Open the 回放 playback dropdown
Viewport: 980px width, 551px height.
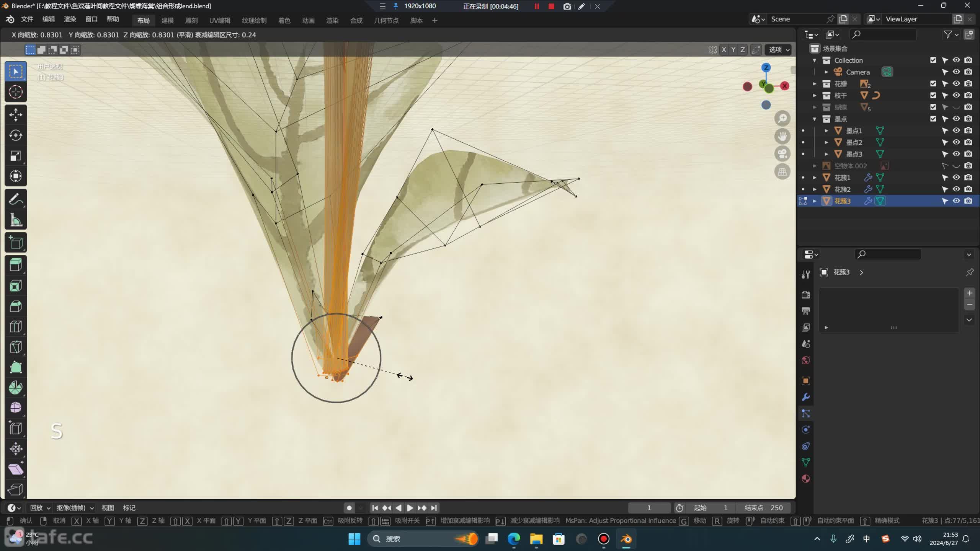coord(40,508)
